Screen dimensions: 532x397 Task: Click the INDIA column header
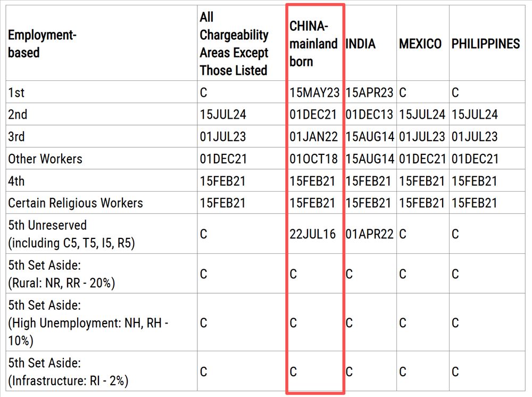click(x=361, y=44)
